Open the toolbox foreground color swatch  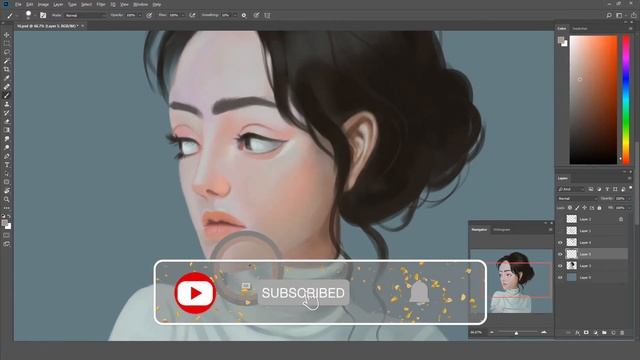click(x=4, y=223)
